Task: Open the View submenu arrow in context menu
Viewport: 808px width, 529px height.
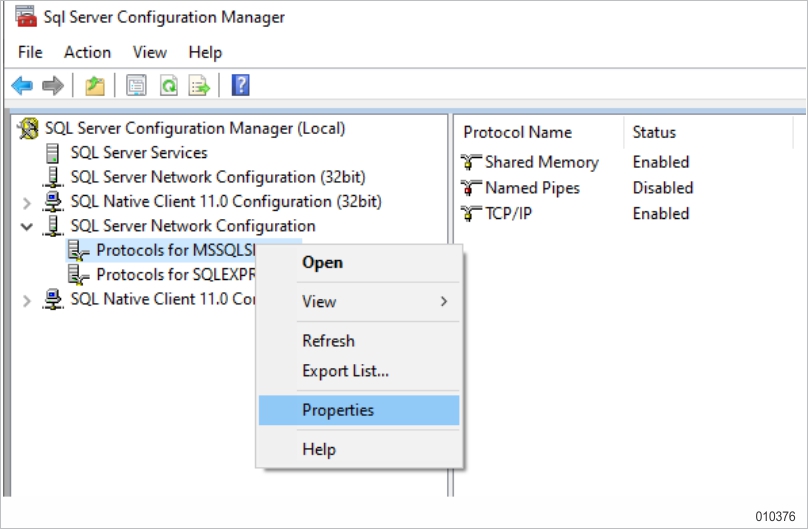Action: click(x=444, y=301)
